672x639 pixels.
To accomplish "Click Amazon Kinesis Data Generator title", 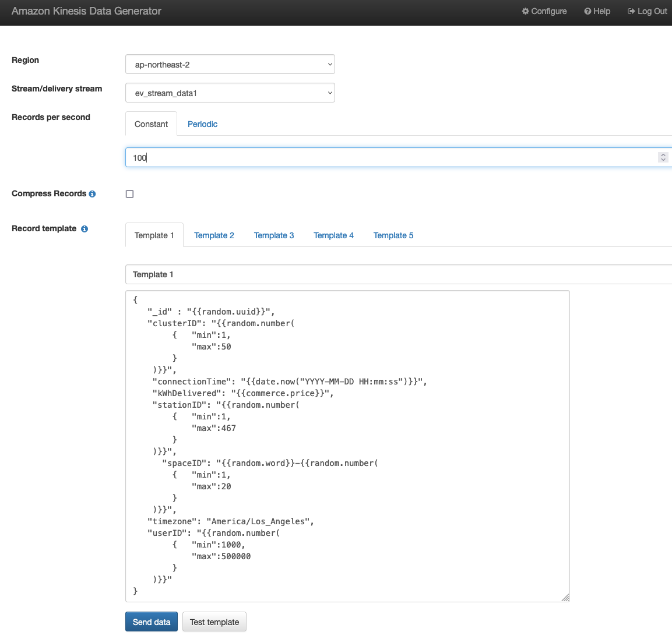I will (x=86, y=11).
